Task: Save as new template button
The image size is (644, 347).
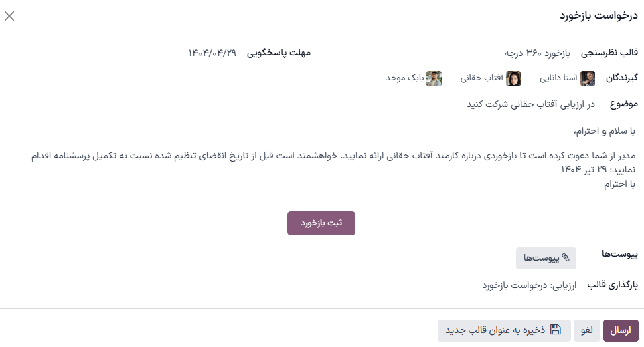Action: click(504, 330)
